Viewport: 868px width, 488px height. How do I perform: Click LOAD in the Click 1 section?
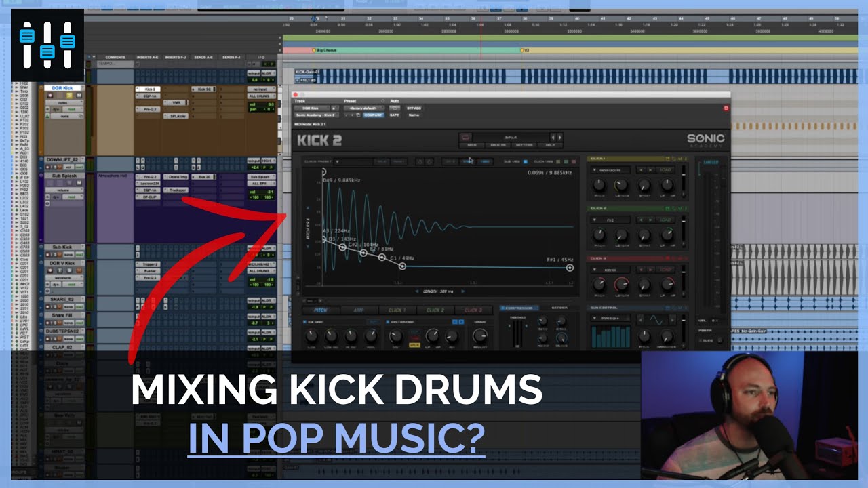click(x=665, y=170)
